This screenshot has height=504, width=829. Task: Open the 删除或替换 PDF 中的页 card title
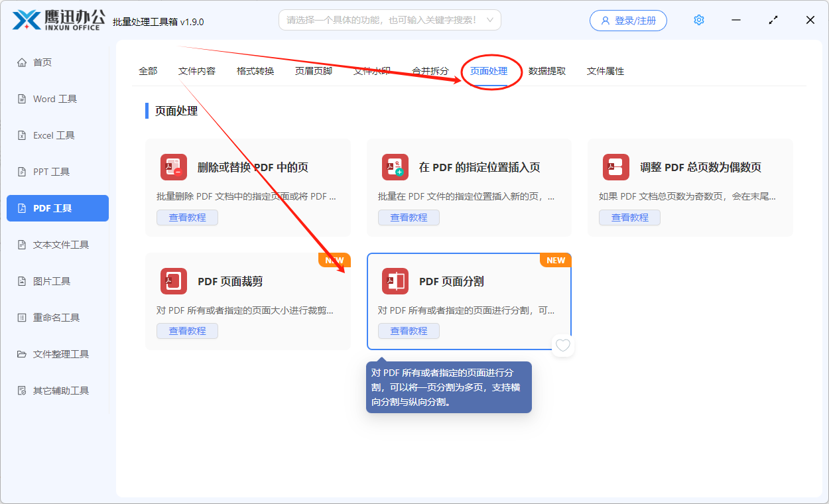253,168
